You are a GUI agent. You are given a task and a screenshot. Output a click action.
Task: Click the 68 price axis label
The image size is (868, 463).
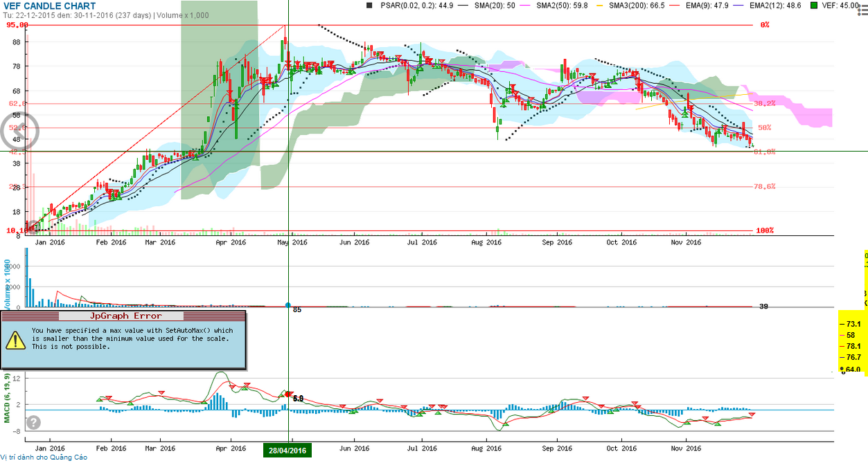point(16,91)
